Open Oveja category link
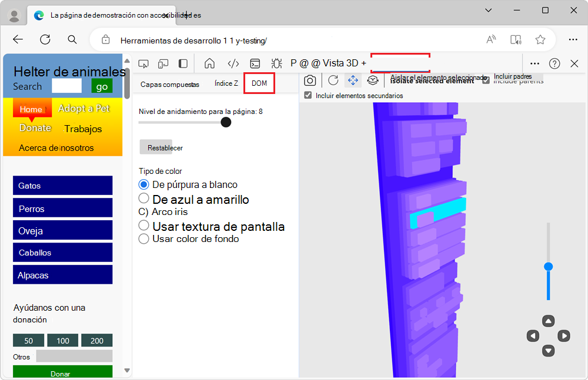Screen dimensions: 588x380 (63, 230)
